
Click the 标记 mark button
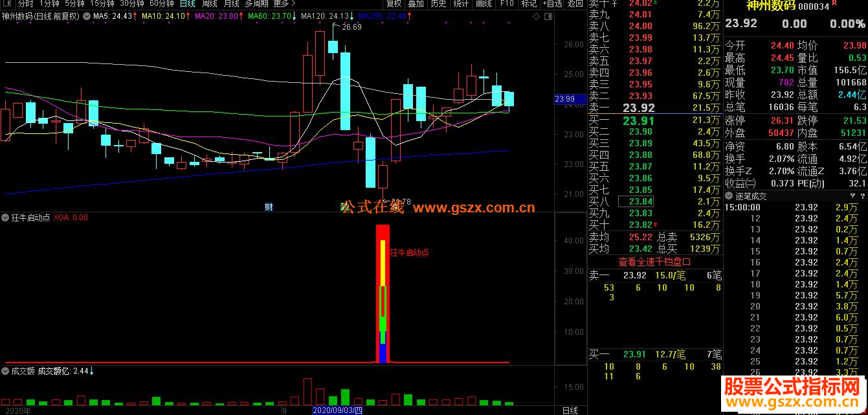click(529, 4)
